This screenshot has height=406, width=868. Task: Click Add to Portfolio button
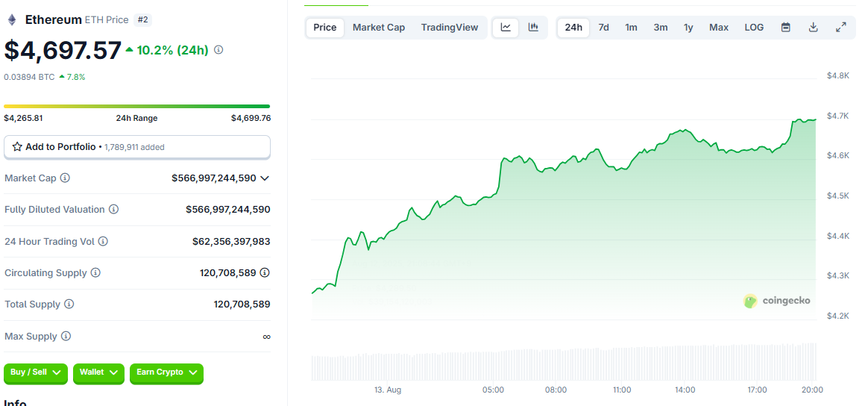tap(137, 147)
